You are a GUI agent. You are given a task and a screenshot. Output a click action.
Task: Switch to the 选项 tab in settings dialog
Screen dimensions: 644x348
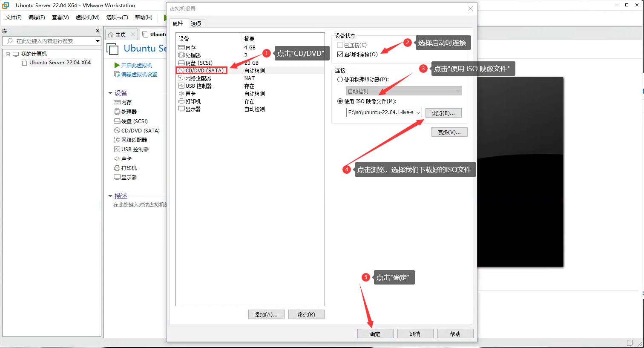196,23
